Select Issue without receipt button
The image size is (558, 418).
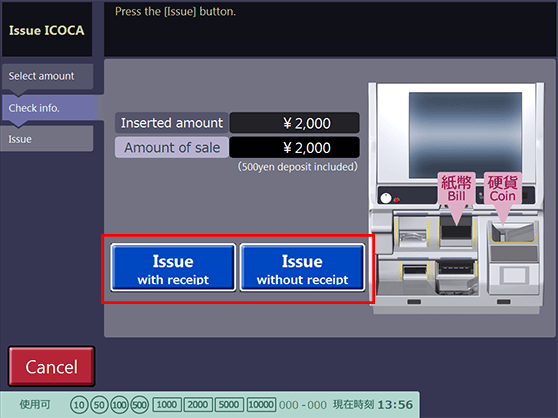(302, 268)
